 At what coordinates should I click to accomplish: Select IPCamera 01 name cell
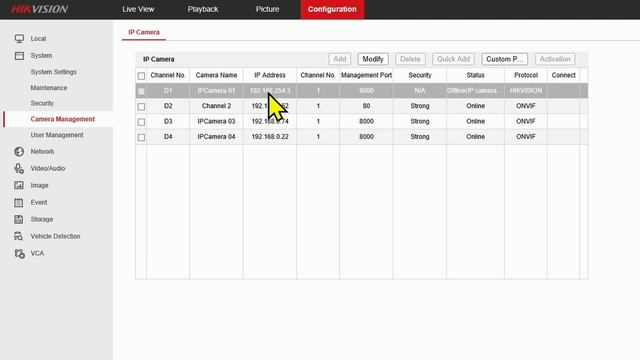tap(216, 91)
